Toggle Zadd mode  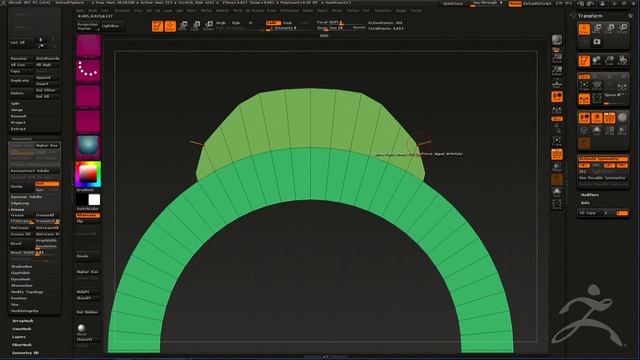coord(273,23)
